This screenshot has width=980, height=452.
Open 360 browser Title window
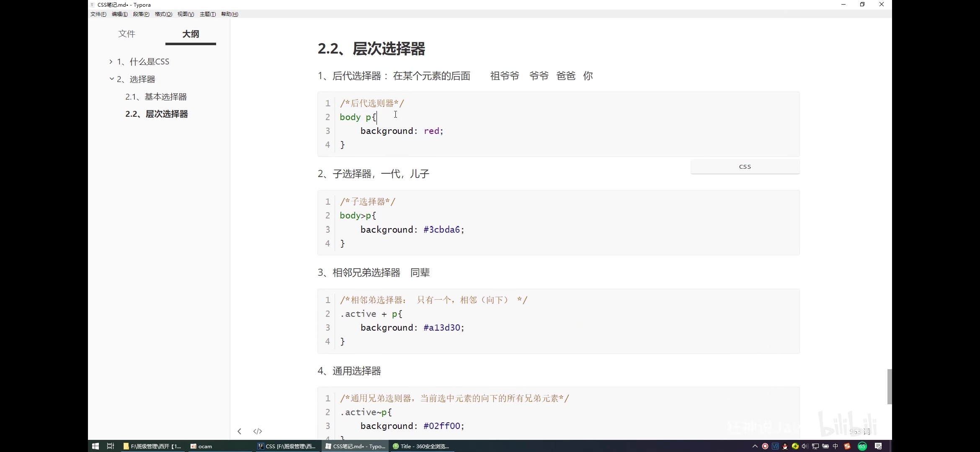tap(421, 446)
